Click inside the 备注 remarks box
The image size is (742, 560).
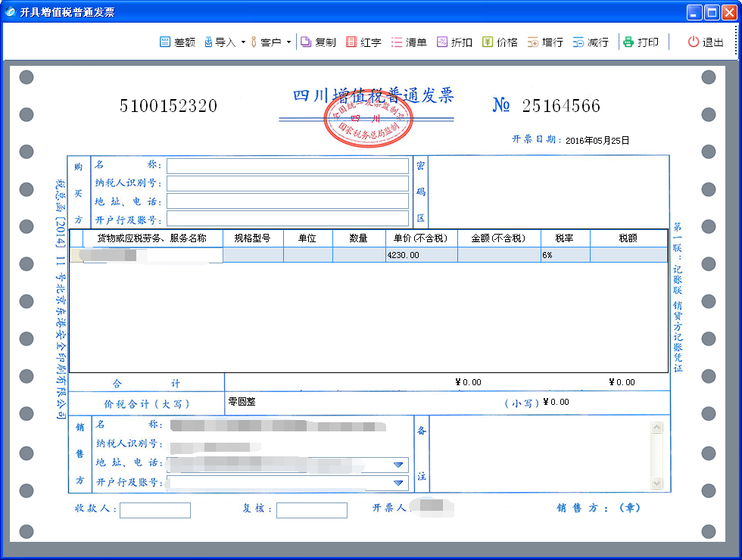tap(541, 454)
